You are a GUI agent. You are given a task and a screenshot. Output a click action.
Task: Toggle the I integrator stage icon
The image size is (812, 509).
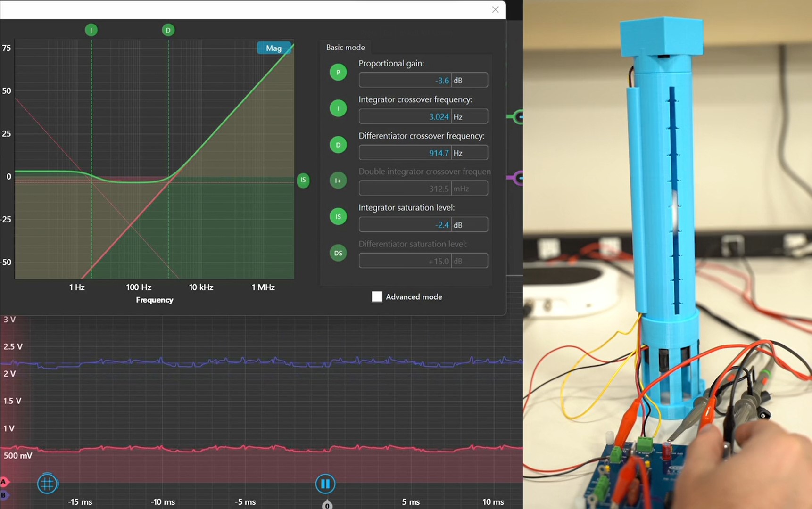click(338, 108)
